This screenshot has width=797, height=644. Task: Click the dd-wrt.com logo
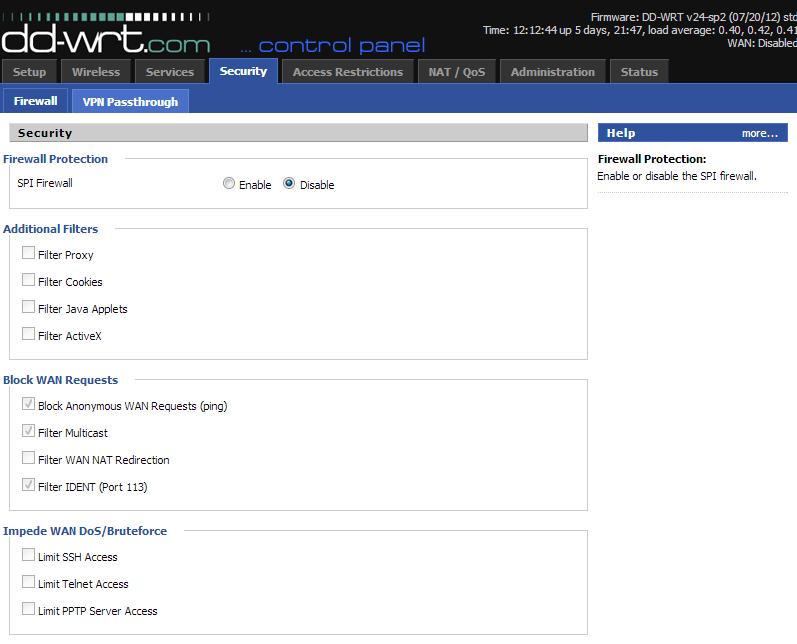(105, 38)
